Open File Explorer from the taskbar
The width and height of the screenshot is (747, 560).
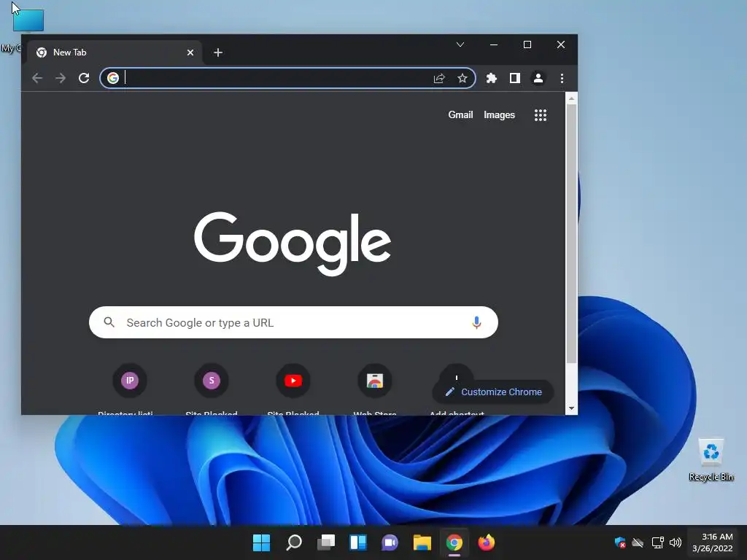click(x=422, y=542)
